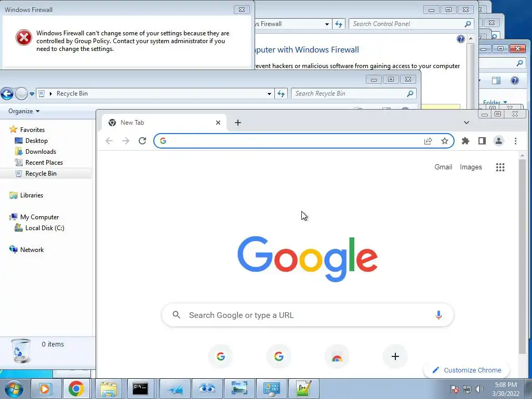
Task: Open Chrome tab search chevron
Action: (x=467, y=123)
